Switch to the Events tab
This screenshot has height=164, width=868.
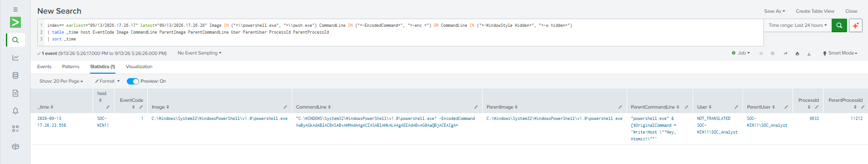[44, 67]
